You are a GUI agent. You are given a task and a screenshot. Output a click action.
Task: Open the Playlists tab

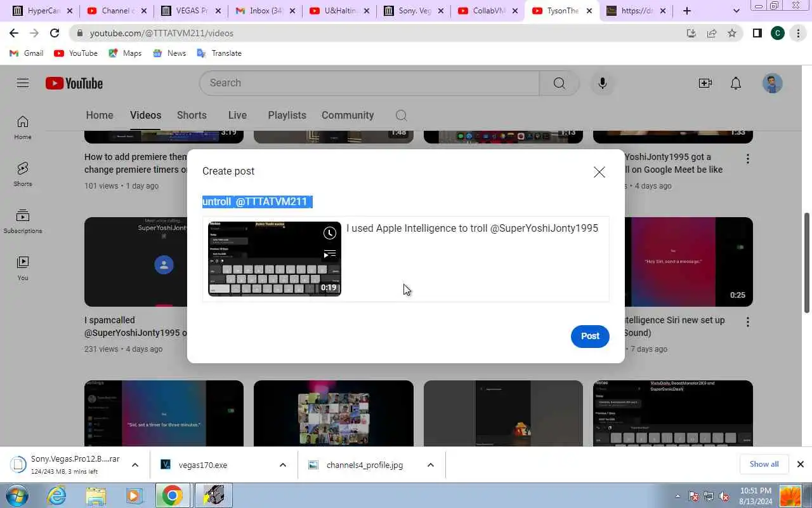tap(287, 115)
